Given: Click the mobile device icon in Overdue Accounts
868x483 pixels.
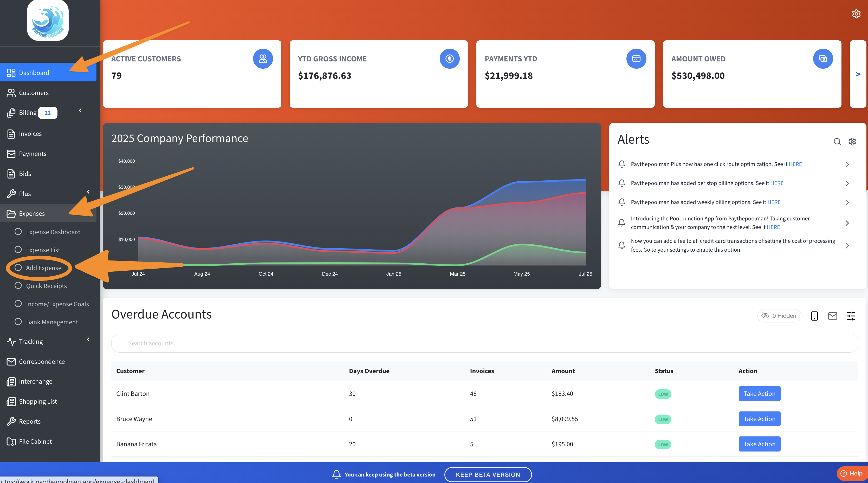Looking at the screenshot, I should click(814, 316).
